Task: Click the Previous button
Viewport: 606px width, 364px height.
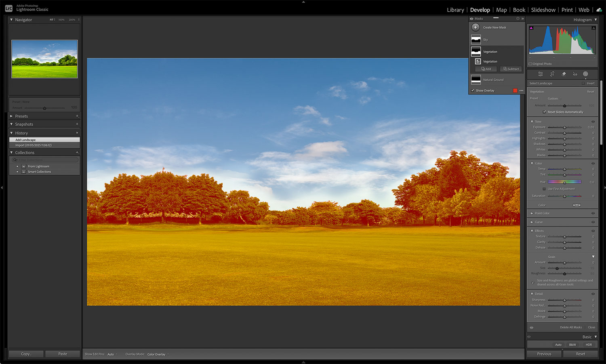Action: [x=544, y=353]
